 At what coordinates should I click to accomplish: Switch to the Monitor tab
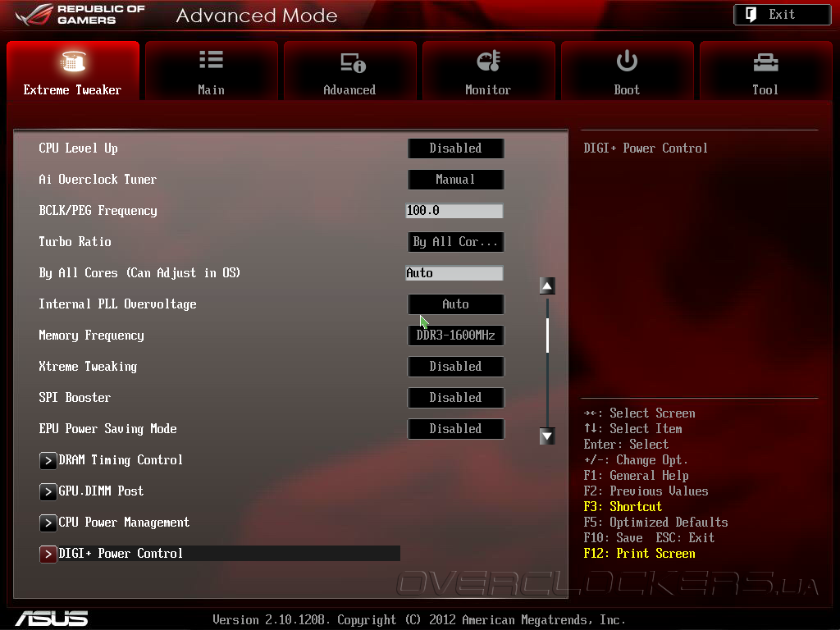tap(488, 71)
